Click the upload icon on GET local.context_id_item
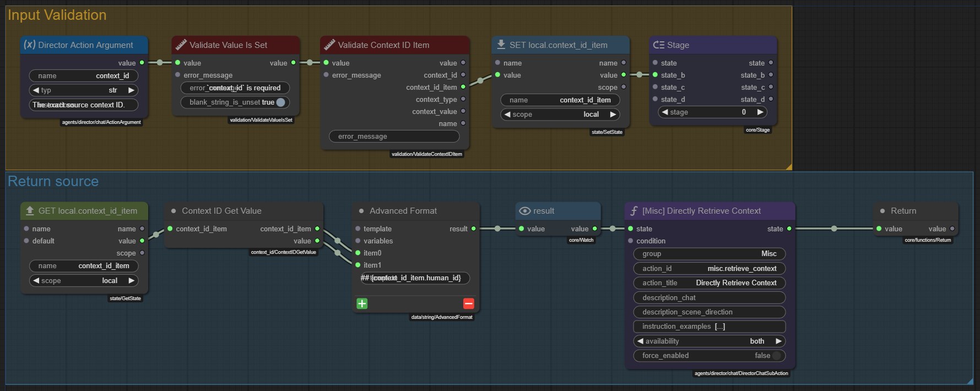 30,210
